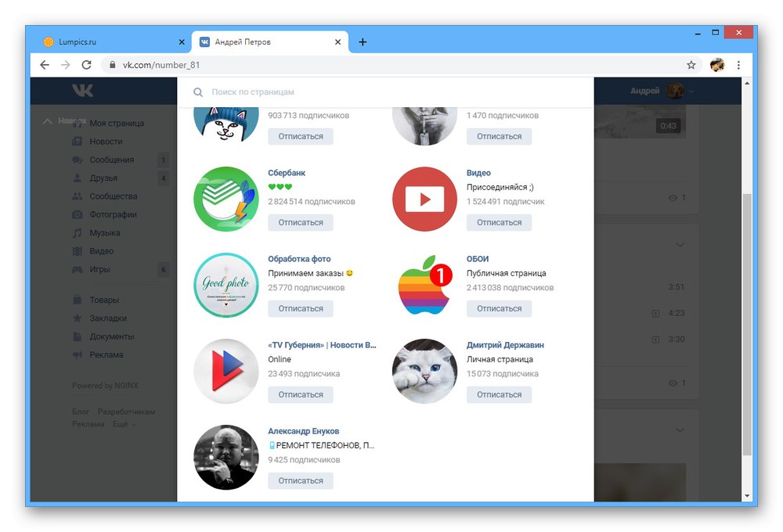Open Сообщения in sidebar
The width and height of the screenshot is (783, 532).
111,160
